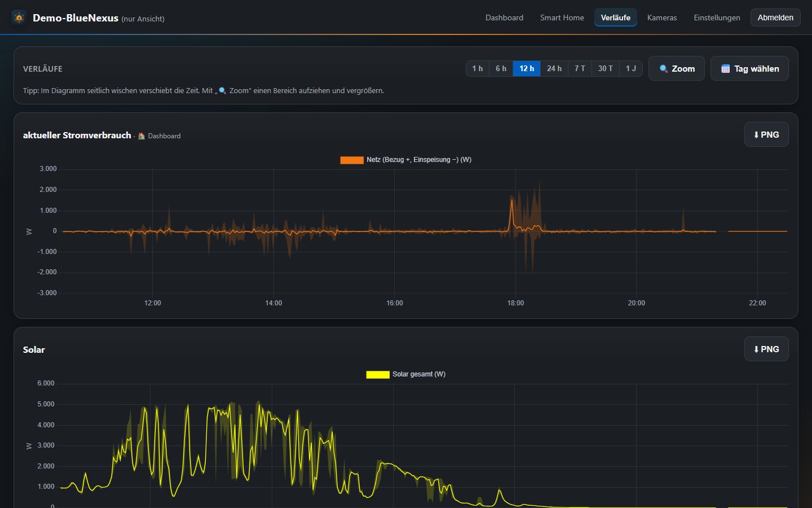Open the Tag wählen calendar icon
The width and height of the screenshot is (812, 508).
click(x=726, y=69)
